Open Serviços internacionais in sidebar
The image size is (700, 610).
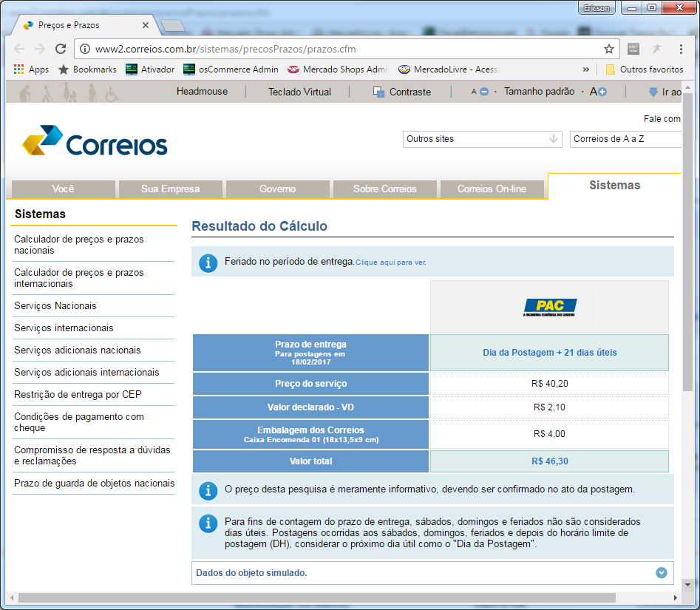pyautogui.click(x=64, y=328)
